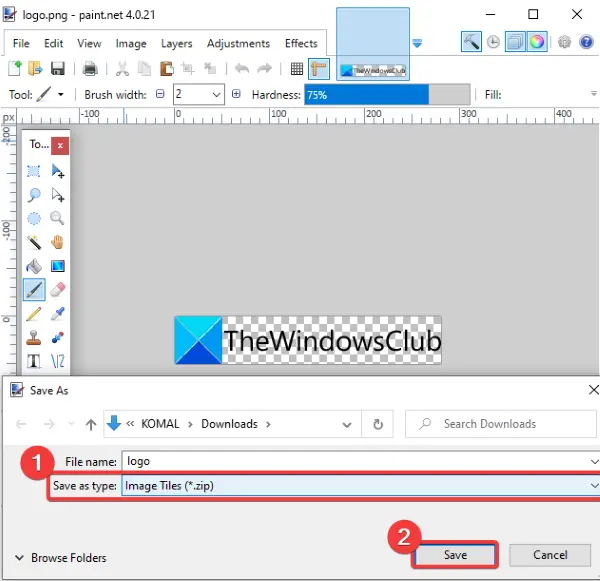Select the Rectangle Select tool
This screenshot has height=581, width=600.
click(34, 171)
